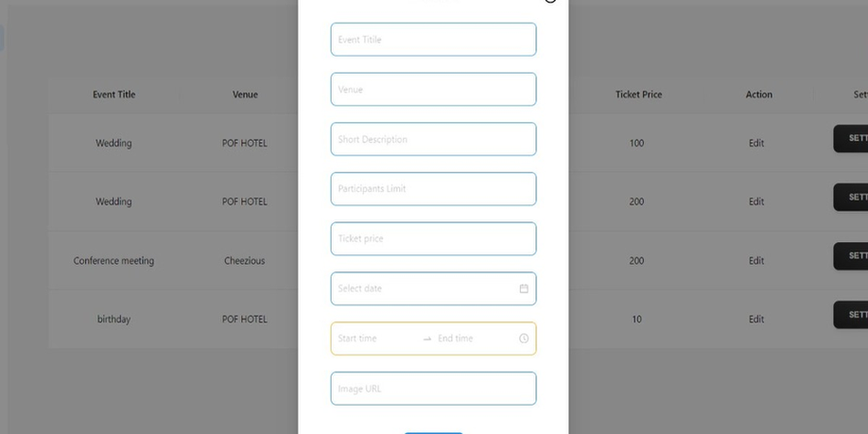The image size is (868, 434).
Task: Select the Cheezious venue cell
Action: click(x=245, y=261)
